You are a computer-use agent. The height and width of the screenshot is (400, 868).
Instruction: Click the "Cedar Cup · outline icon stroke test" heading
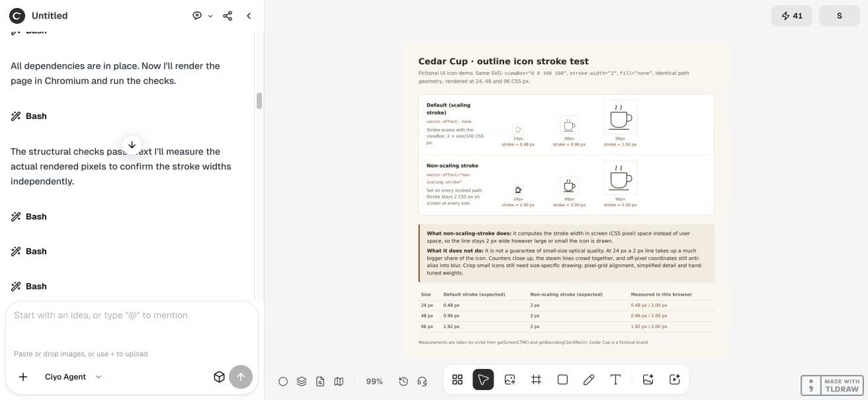click(503, 61)
